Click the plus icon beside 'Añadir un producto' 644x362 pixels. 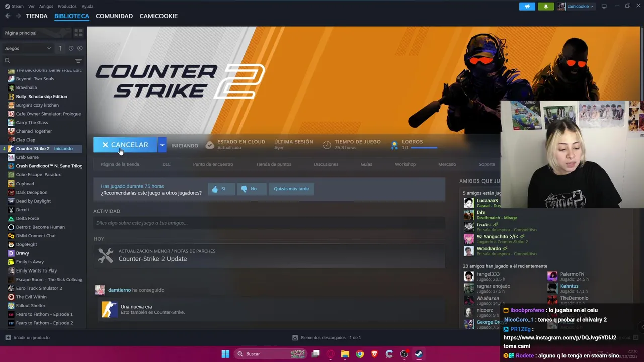tap(8, 338)
